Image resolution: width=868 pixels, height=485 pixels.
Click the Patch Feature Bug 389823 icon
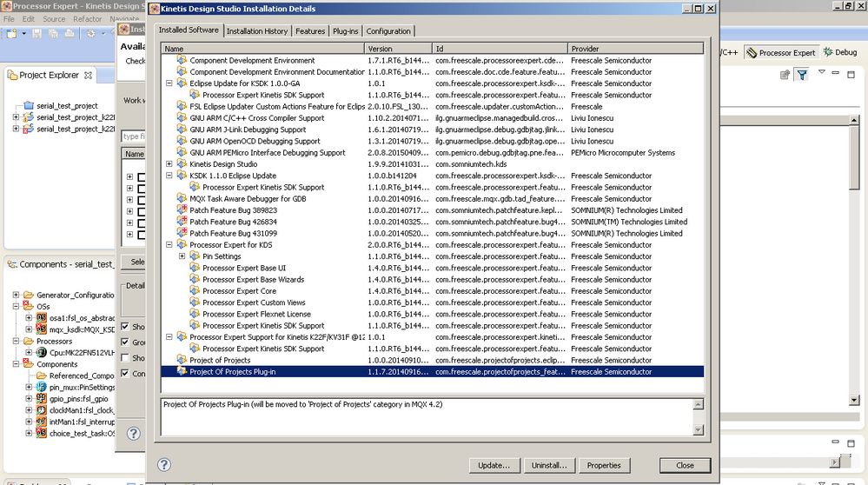click(x=182, y=209)
